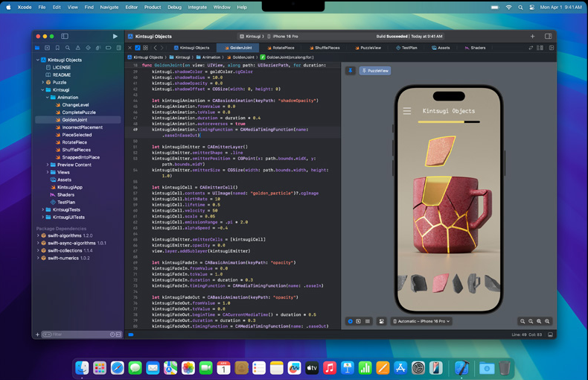Viewport: 588px width, 380px height.
Task: Choose the iPhone 16 Pro run destination
Action: point(283,37)
